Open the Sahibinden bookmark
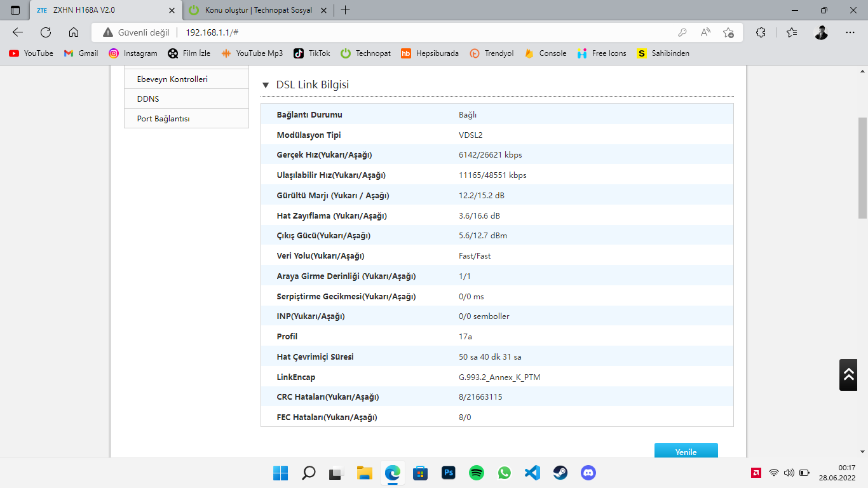 click(663, 53)
